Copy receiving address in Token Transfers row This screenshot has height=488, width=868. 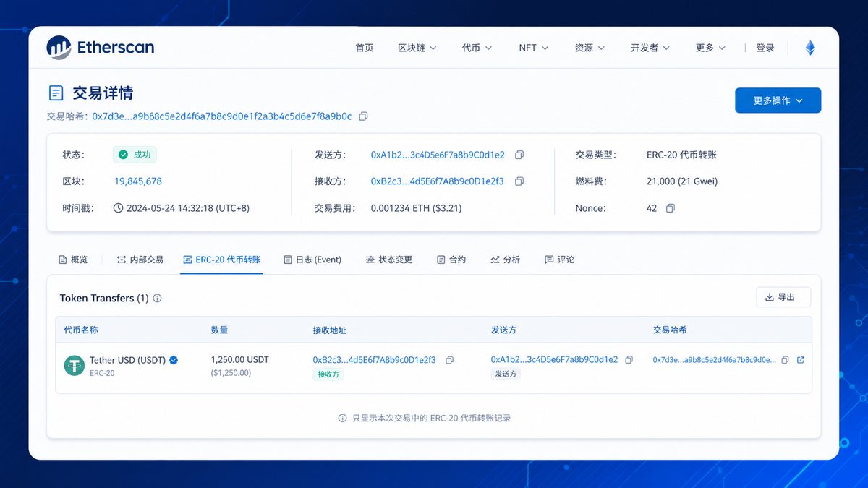[450, 360]
